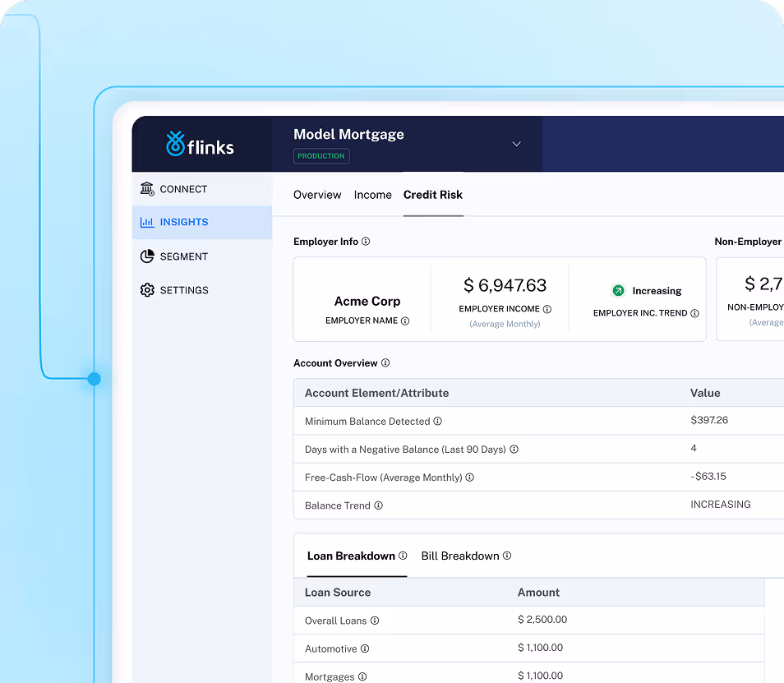Open the Segment sidebar item
The height and width of the screenshot is (683, 784).
(x=202, y=256)
